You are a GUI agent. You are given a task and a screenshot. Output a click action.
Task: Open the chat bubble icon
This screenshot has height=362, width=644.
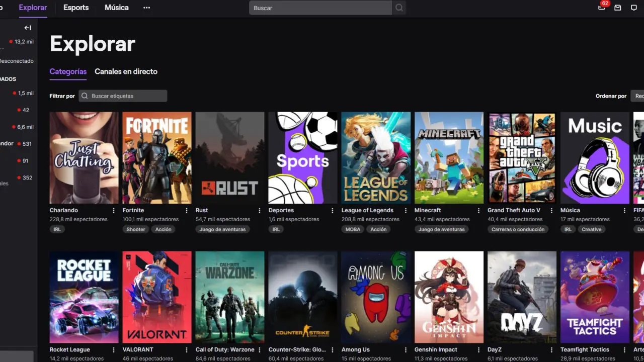[633, 8]
